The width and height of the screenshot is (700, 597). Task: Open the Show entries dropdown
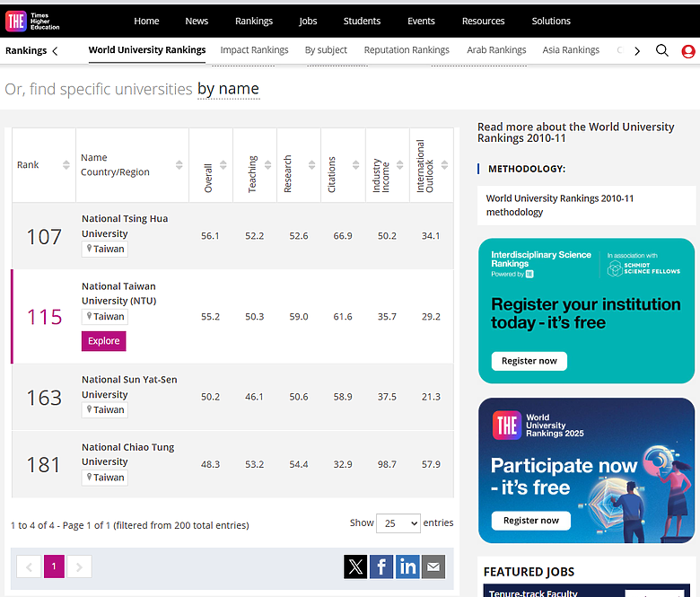click(x=398, y=523)
